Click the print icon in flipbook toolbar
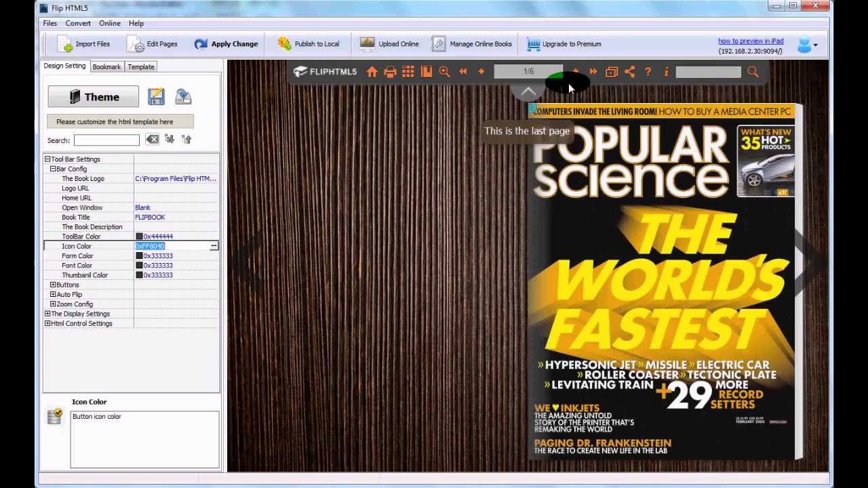This screenshot has height=488, width=868. tap(390, 72)
